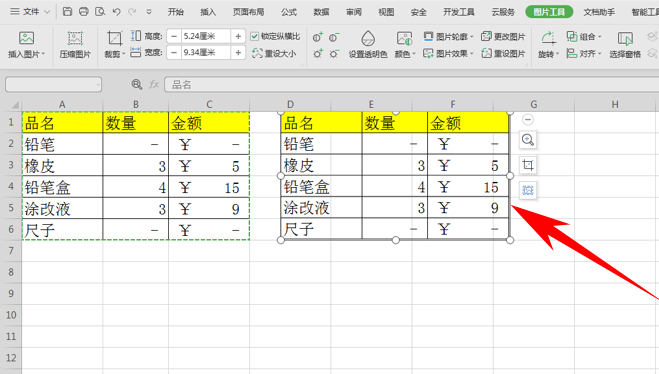Increase picture contrast with the contrast plus icon

(x=318, y=38)
